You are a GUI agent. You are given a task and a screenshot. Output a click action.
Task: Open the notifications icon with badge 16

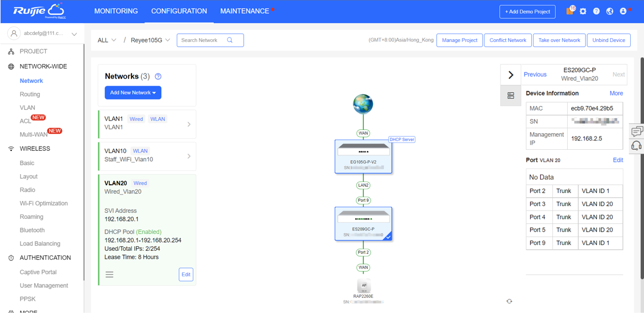coord(571,11)
